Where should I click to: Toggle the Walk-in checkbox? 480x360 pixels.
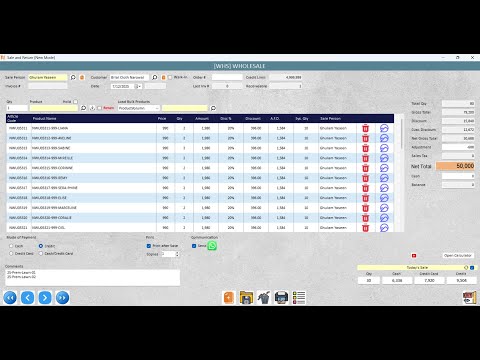(x=170, y=77)
